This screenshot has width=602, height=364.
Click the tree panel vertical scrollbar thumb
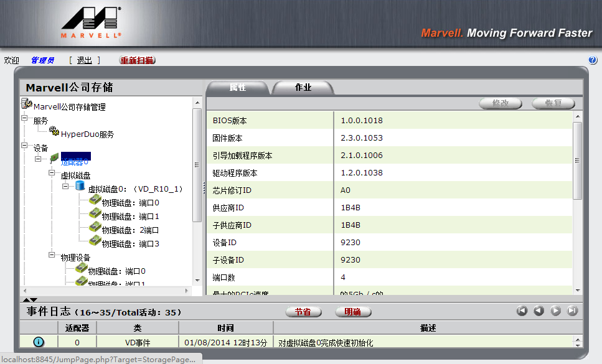pyautogui.click(x=197, y=165)
